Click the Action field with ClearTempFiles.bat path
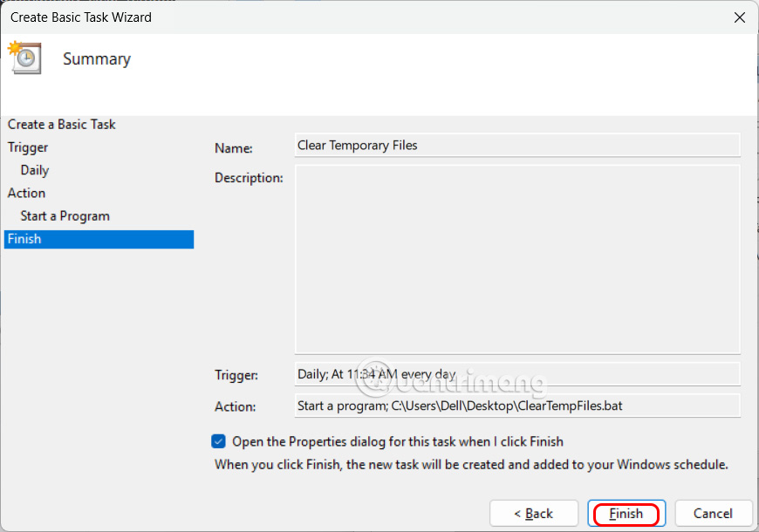Image resolution: width=759 pixels, height=532 pixels. tap(517, 406)
